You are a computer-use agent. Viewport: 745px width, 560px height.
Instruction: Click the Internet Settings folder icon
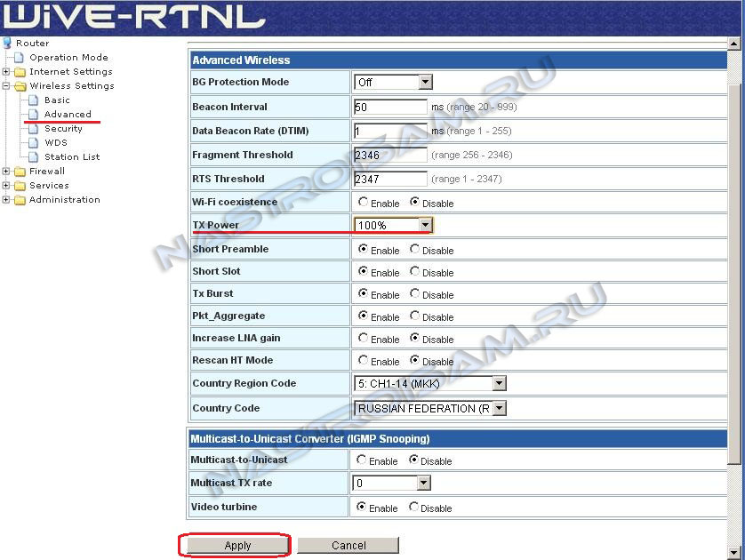[20, 72]
